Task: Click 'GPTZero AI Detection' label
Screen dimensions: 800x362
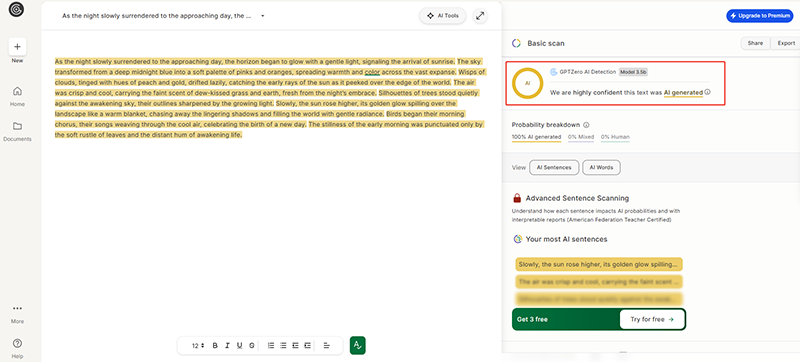Action: 587,72
